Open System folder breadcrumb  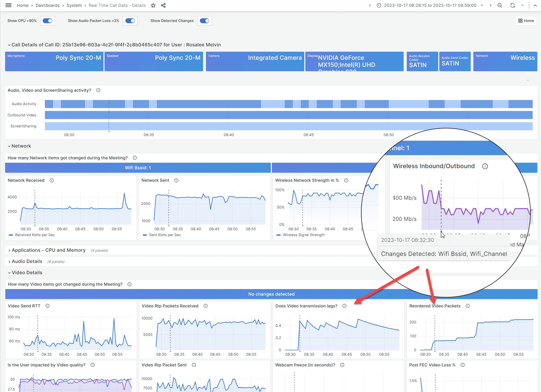pos(74,5)
